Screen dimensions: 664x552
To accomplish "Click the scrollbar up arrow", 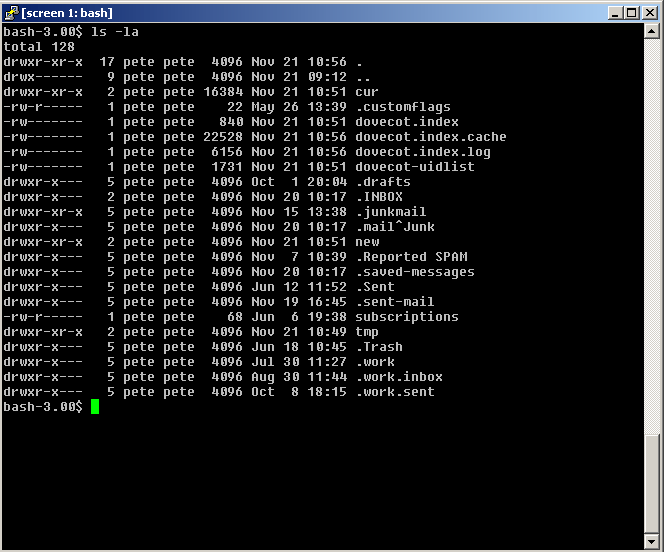I will tap(651, 31).
